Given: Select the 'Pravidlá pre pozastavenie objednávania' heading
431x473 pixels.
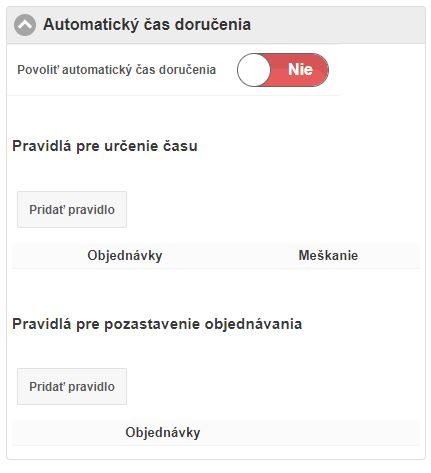Looking at the screenshot, I should [x=157, y=324].
